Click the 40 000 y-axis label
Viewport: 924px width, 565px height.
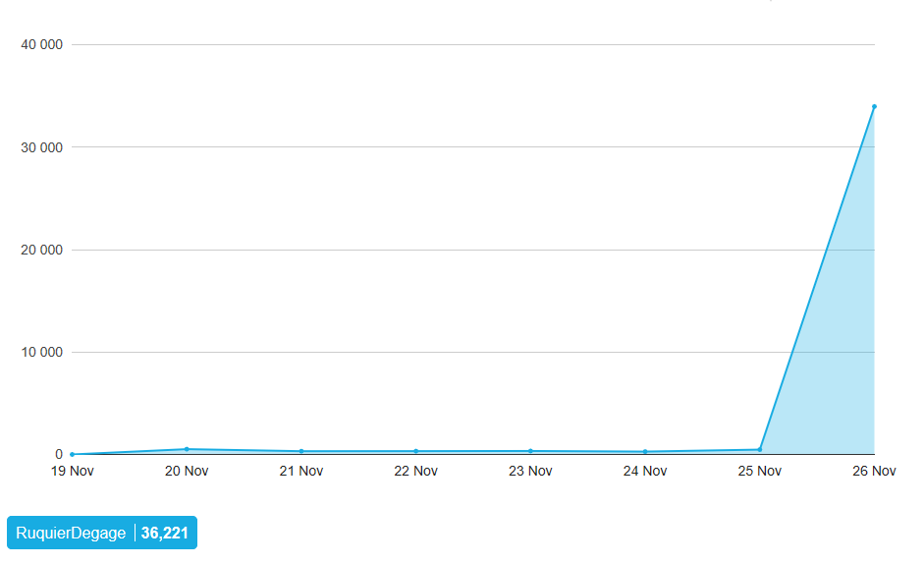pos(42,45)
